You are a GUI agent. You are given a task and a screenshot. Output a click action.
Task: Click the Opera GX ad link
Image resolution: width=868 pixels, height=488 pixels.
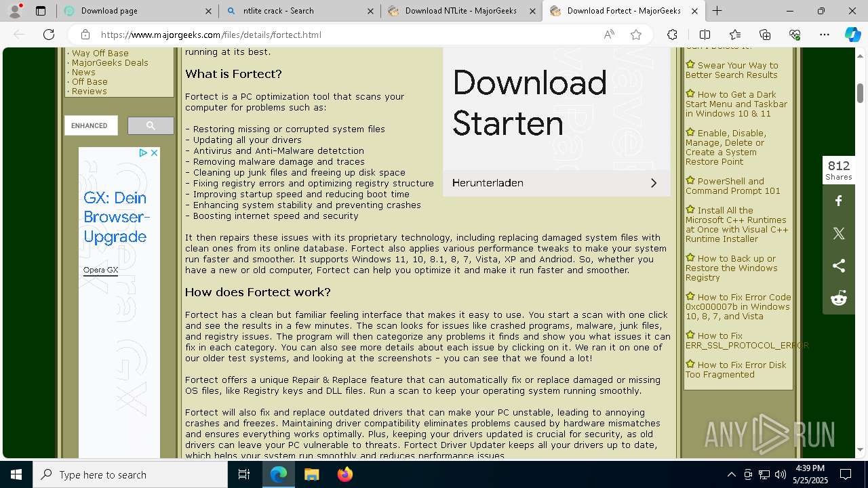pyautogui.click(x=100, y=270)
